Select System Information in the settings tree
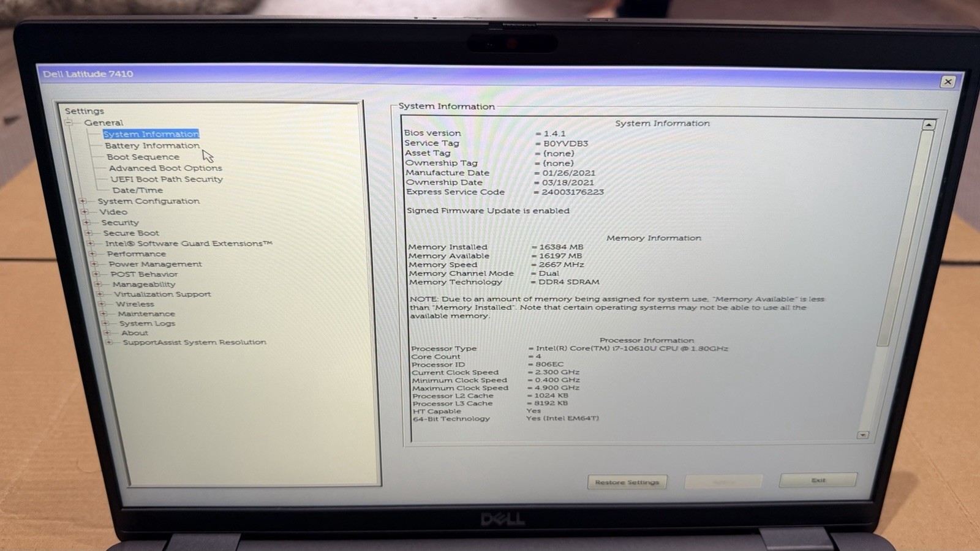This screenshot has width=980, height=551. tap(151, 134)
